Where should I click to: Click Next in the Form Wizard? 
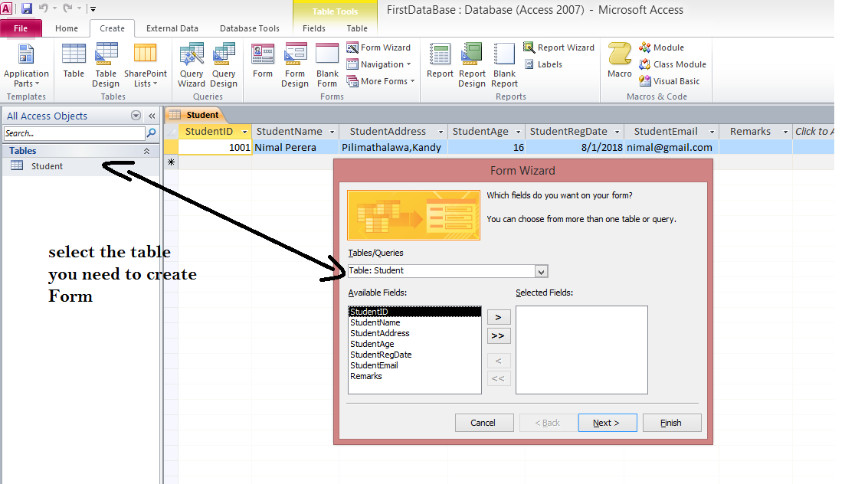point(607,422)
